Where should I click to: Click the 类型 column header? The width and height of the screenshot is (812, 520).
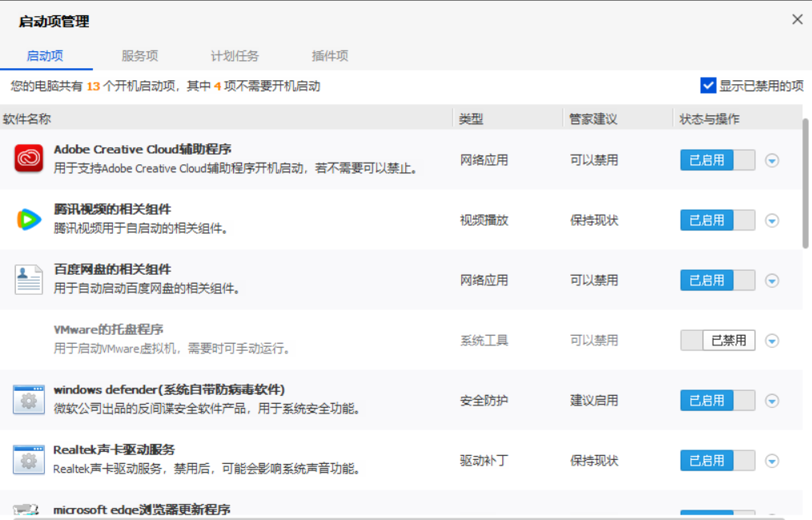coord(471,119)
